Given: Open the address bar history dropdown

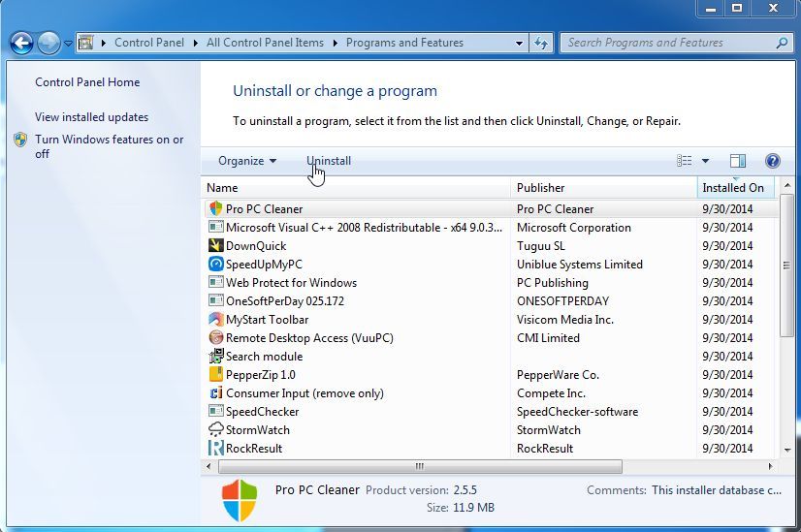Looking at the screenshot, I should point(519,43).
